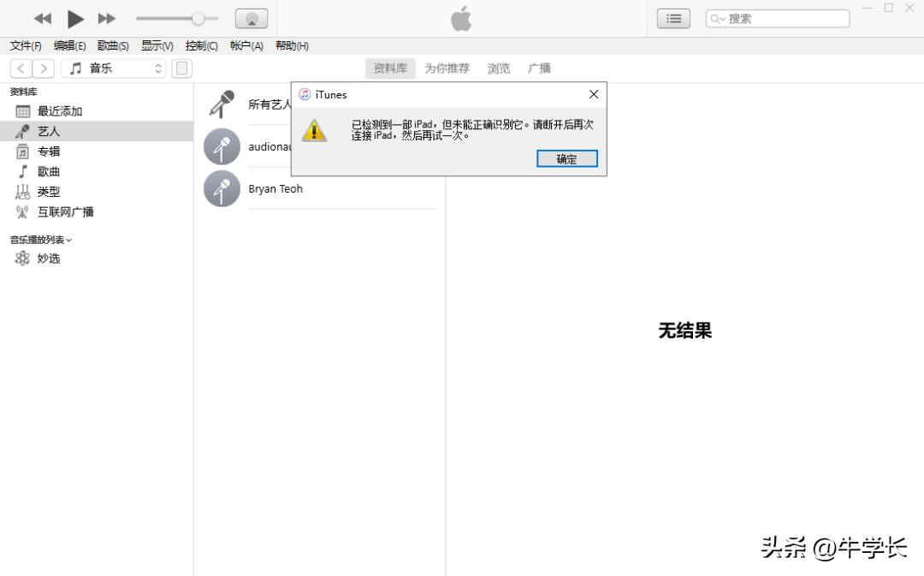This screenshot has width=924, height=576.
Task: Select artist Bryan Teoh
Action: (275, 188)
